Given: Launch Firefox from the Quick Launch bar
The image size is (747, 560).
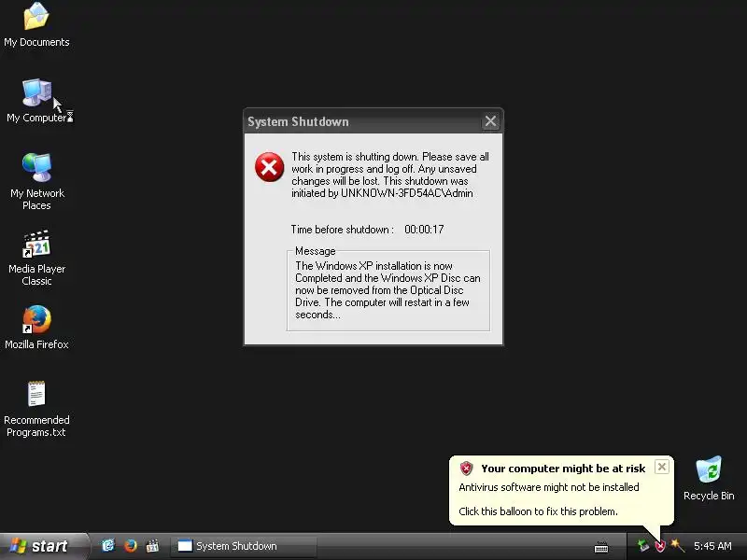Looking at the screenshot, I should (x=130, y=546).
